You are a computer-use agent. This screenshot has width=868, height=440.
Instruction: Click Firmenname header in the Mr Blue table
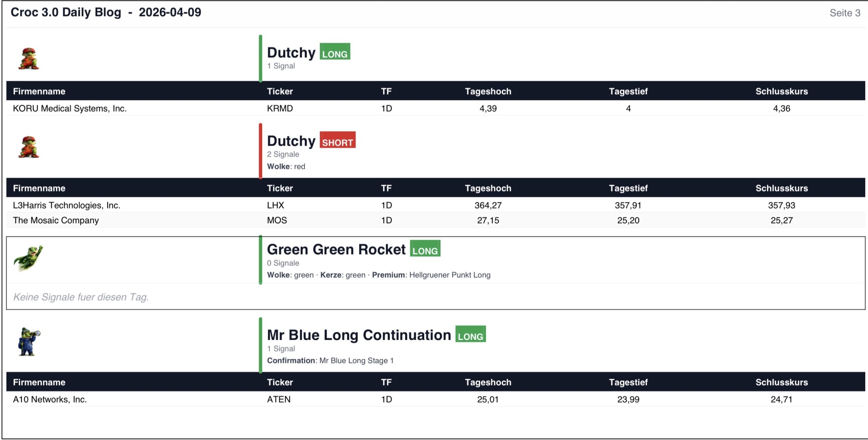pos(39,382)
